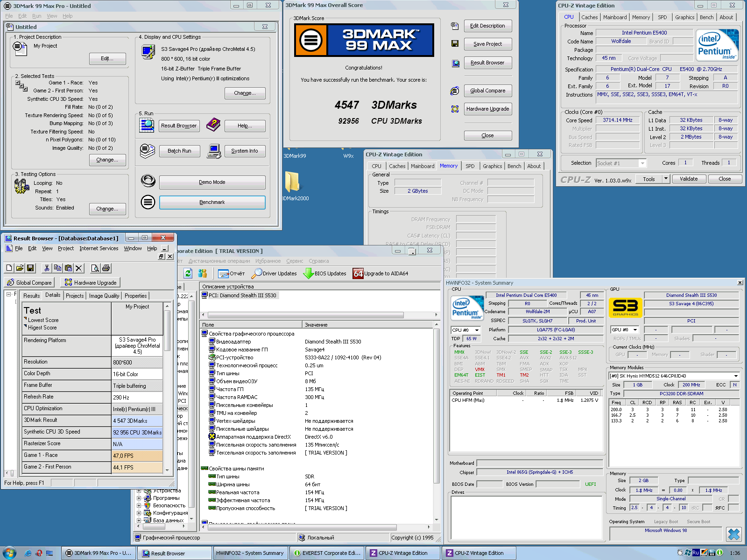Open the CPU #0 dropdown in HWiNFO32

477,330
